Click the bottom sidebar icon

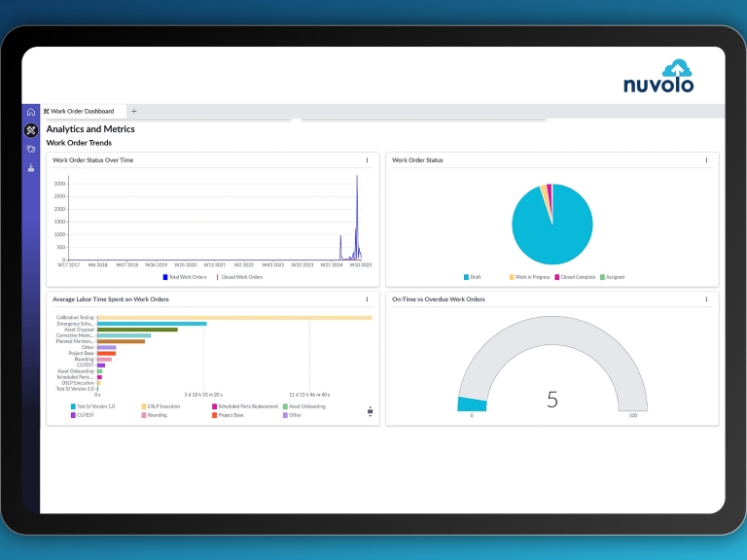(x=31, y=168)
